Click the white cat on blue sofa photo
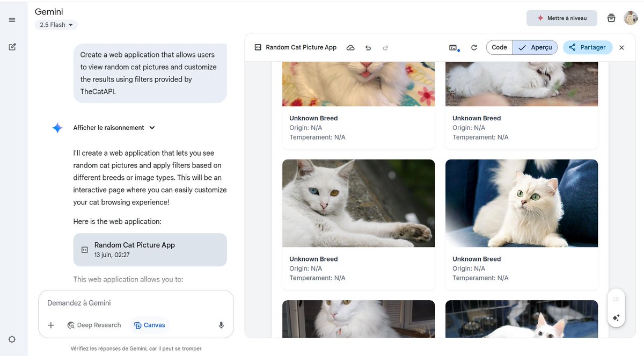 point(522,203)
